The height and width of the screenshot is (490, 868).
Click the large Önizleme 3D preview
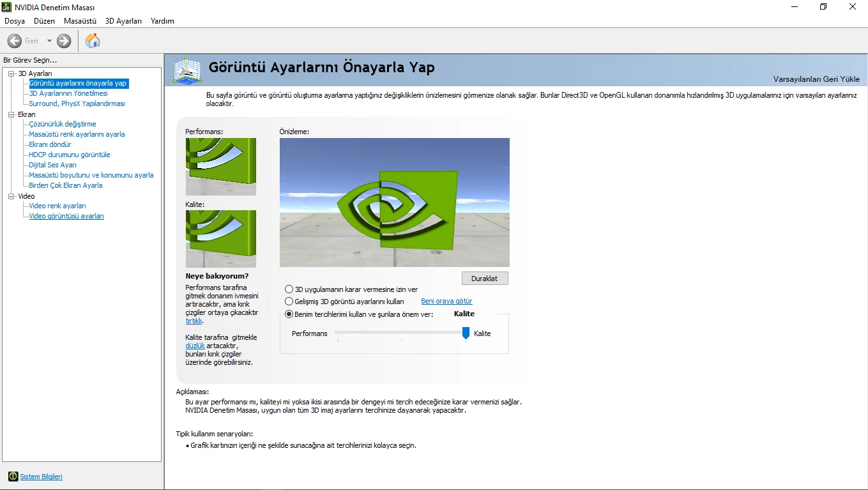(395, 203)
